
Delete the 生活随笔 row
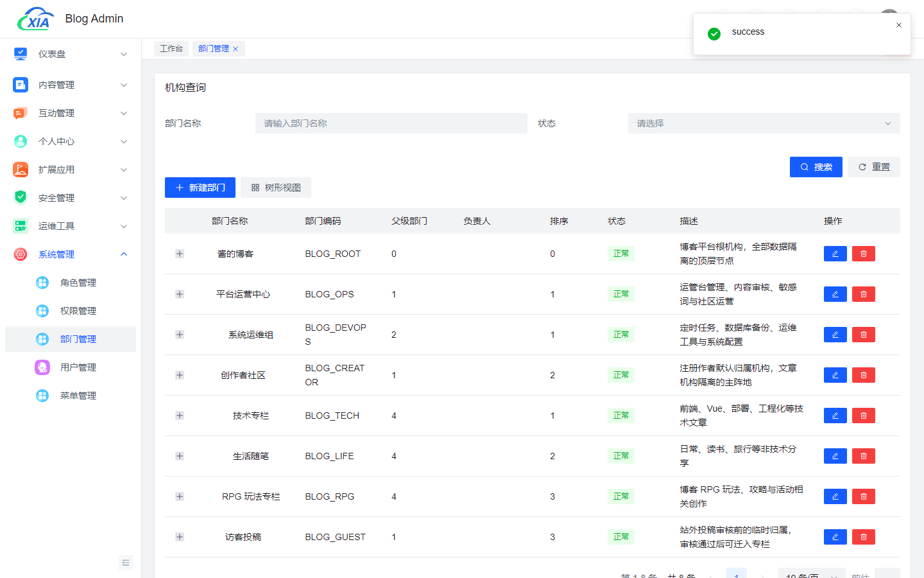(864, 456)
